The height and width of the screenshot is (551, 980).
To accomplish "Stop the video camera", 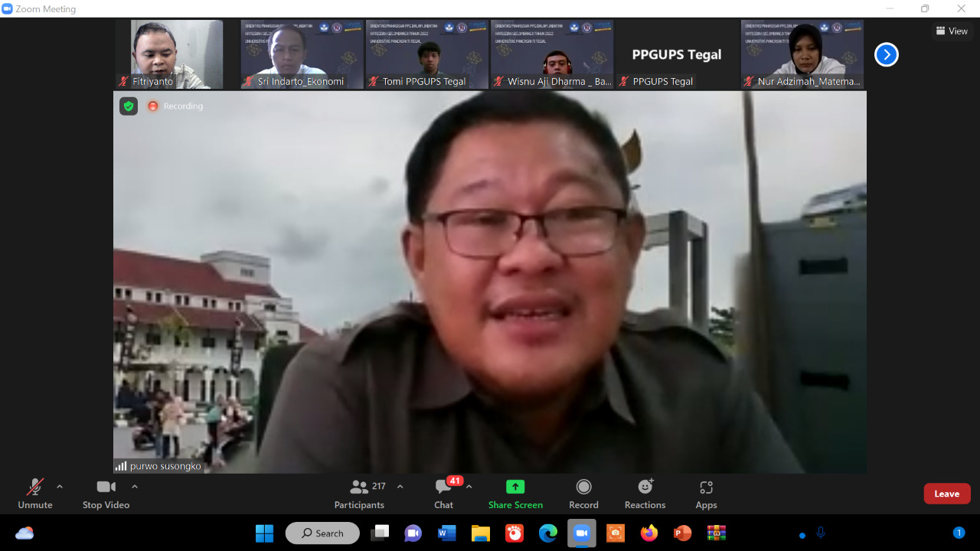I will click(x=106, y=494).
